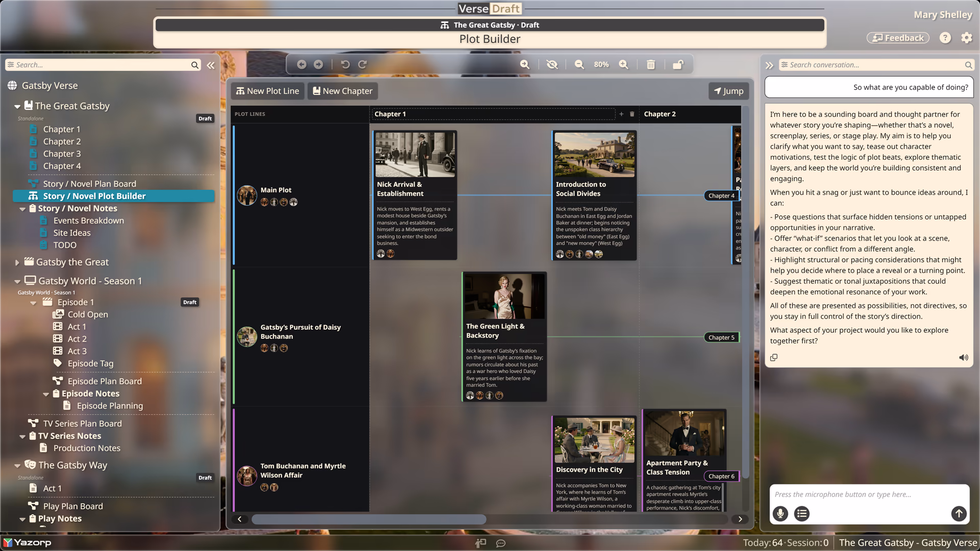Click the Jump button
The width and height of the screenshot is (980, 551).
click(x=728, y=91)
